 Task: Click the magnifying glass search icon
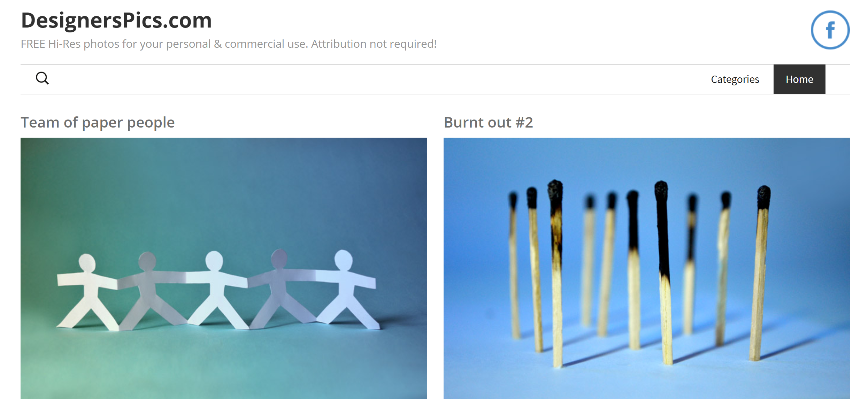point(42,78)
